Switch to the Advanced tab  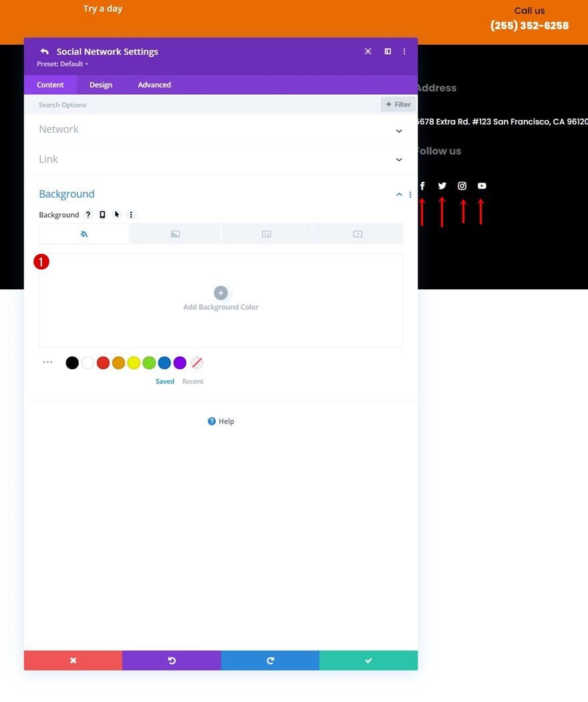point(154,85)
